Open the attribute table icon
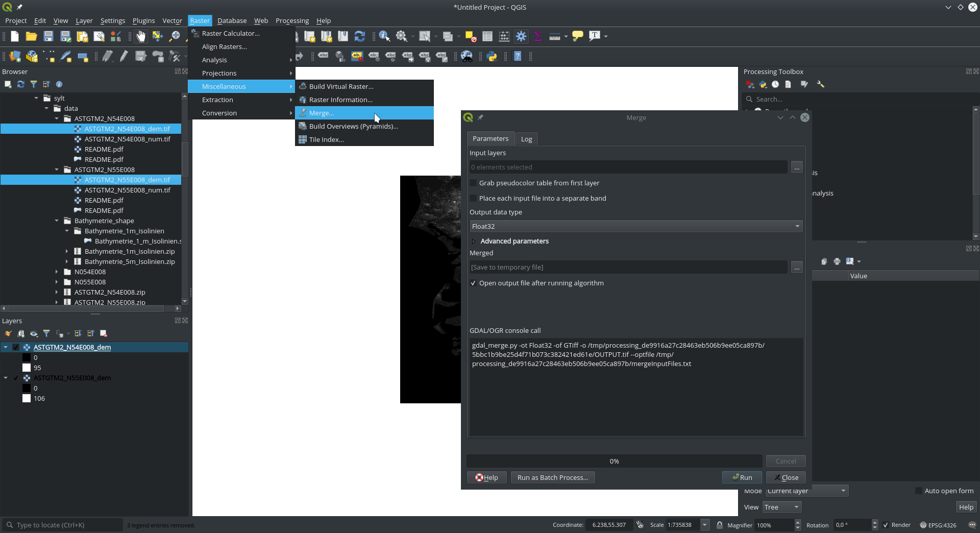Viewport: 980px width, 533px height. (487, 36)
